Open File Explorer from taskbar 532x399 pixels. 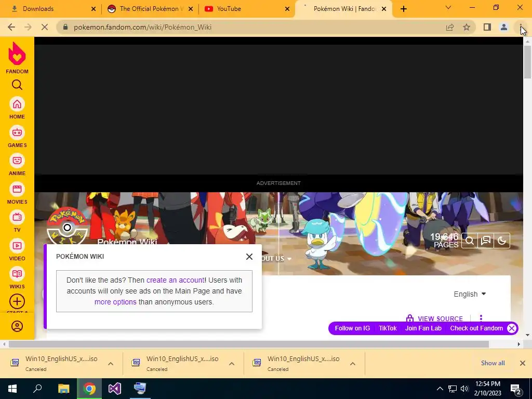coord(63,389)
